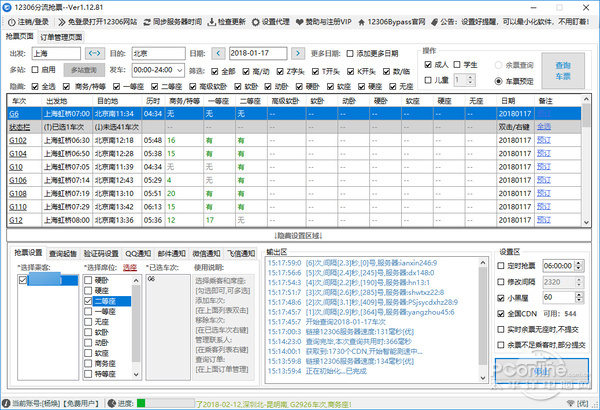Check 硬卧 in seat selection list
Viewport: 600px width, 410px height.
pos(88,280)
